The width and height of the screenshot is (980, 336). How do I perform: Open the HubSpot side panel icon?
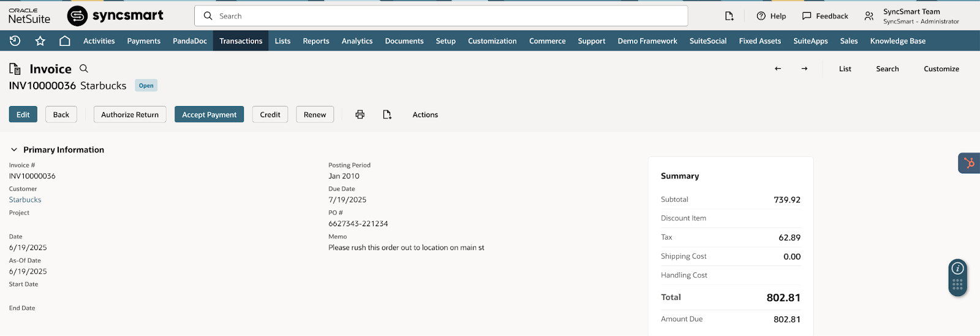(x=969, y=163)
